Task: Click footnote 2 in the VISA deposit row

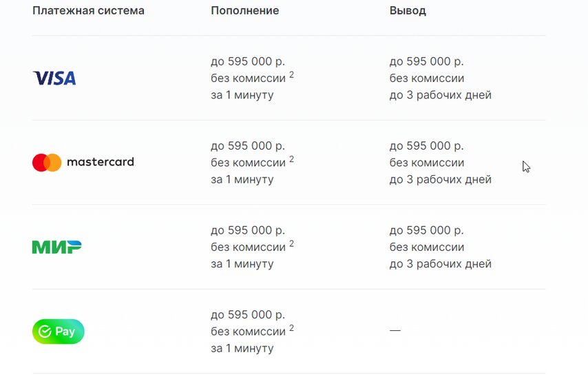Action: click(291, 74)
